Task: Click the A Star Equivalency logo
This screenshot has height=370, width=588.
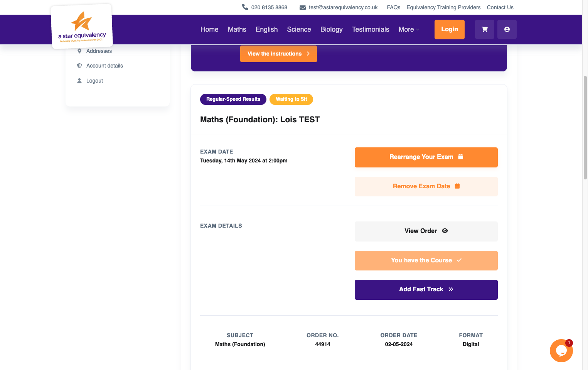Action: [x=82, y=26]
